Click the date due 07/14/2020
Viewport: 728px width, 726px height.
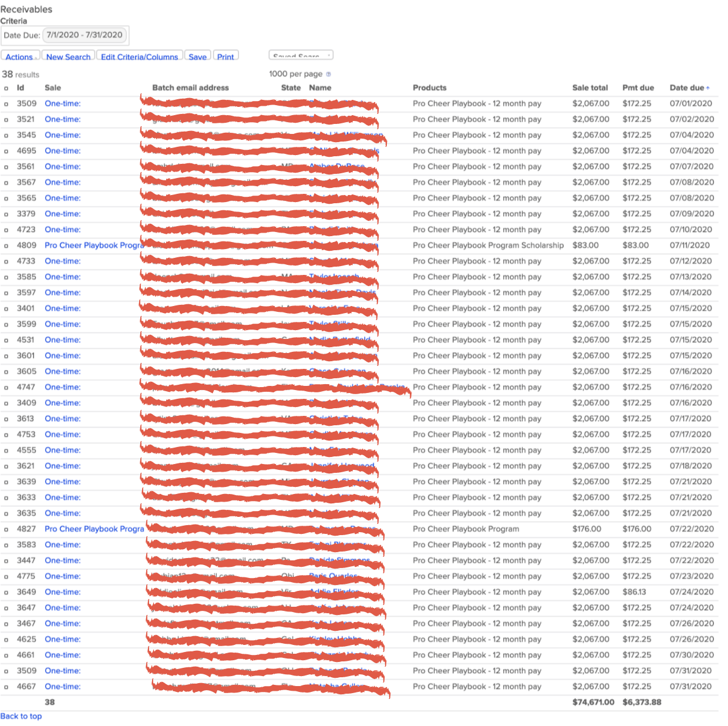coord(691,293)
